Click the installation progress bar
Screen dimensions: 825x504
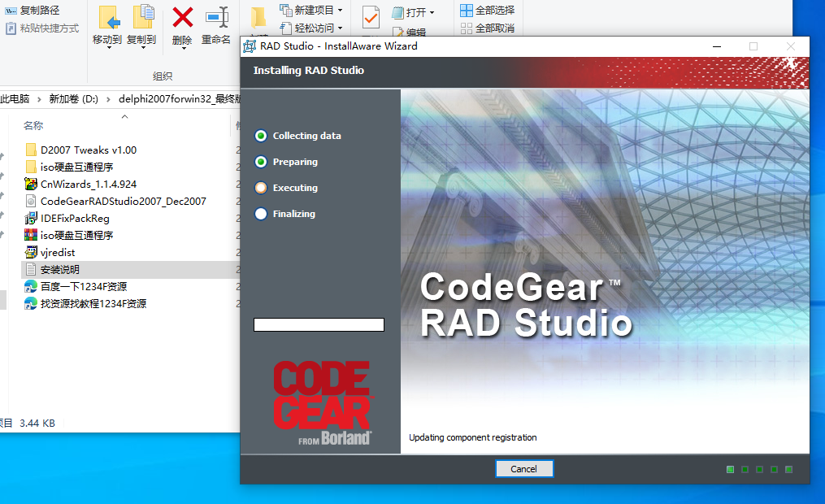(319, 324)
